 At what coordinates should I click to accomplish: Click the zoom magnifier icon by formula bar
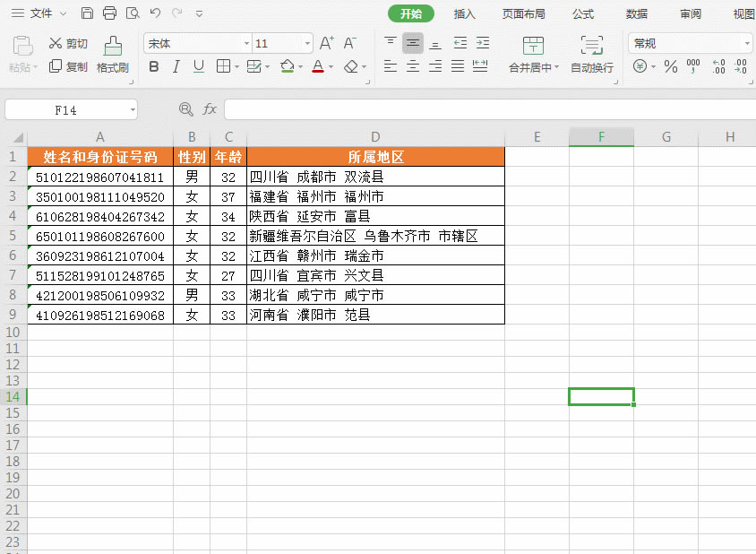click(x=186, y=109)
